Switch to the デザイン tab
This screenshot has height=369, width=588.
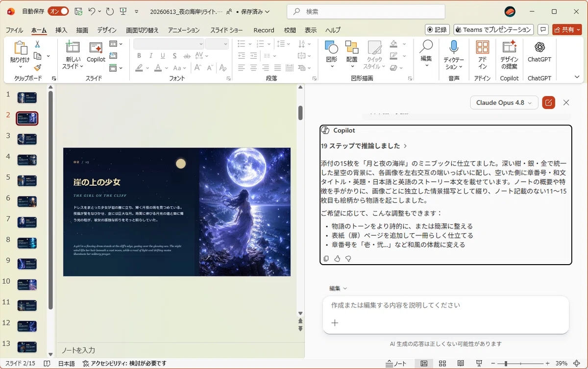[107, 30]
